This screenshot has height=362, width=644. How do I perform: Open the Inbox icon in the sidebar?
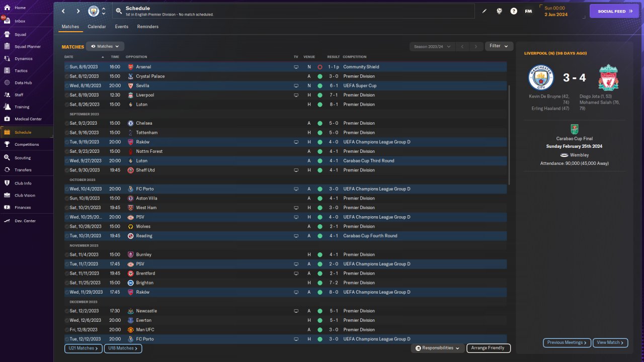7,21
